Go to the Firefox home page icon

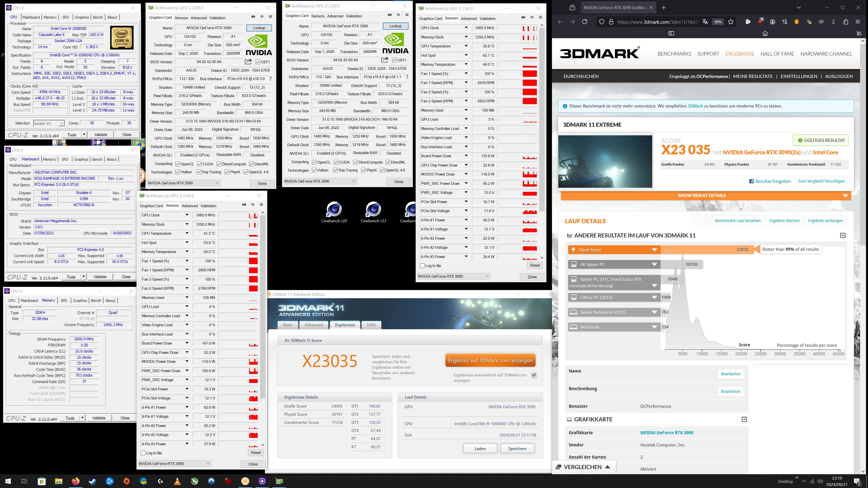765,33
